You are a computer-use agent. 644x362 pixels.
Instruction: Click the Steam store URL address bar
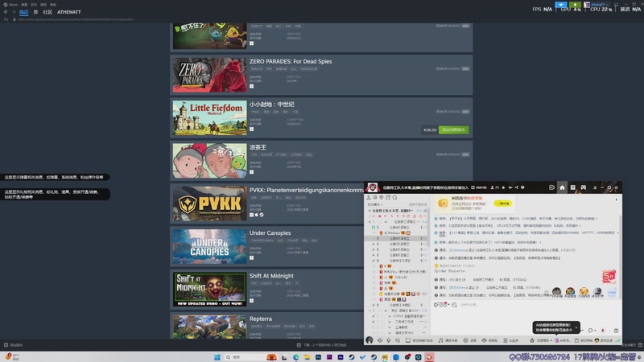pyautogui.click(x=76, y=19)
